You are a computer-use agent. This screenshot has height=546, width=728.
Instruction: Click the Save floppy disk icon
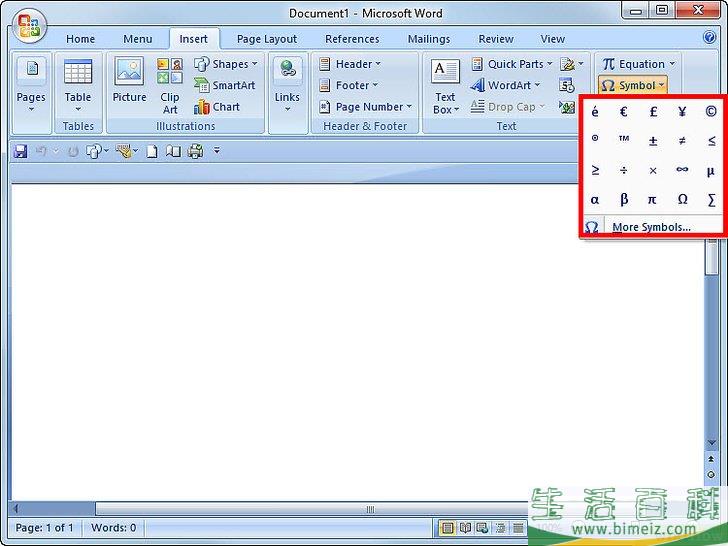point(20,151)
